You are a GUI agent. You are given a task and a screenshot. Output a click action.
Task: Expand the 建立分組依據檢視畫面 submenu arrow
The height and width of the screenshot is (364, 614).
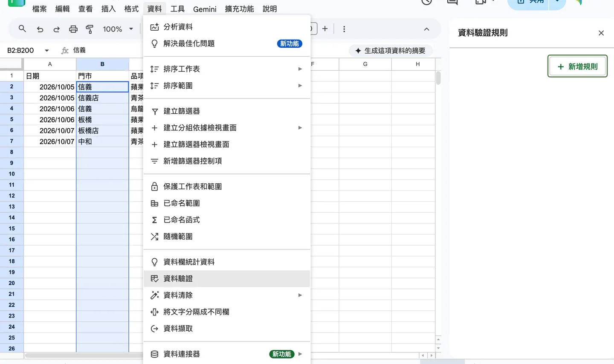[300, 128]
